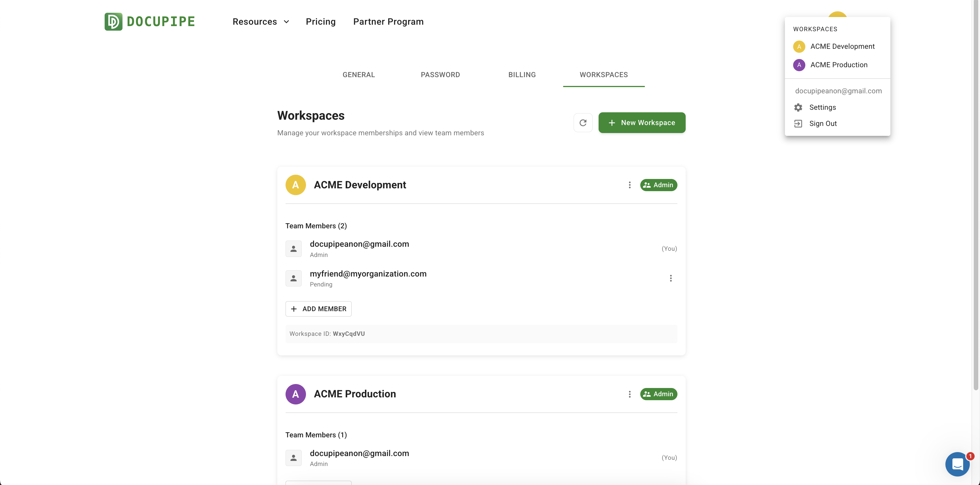980x485 pixels.
Task: Click the DocuPipe logo icon
Action: 113,22
